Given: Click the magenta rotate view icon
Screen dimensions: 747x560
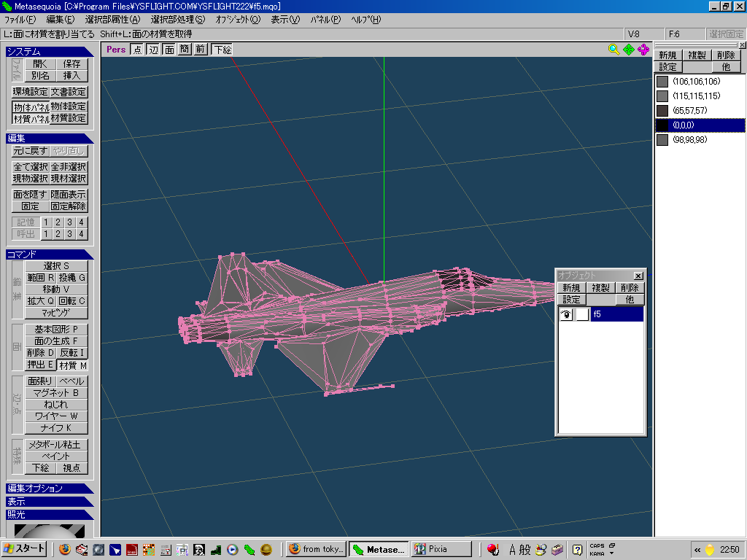Looking at the screenshot, I should pyautogui.click(x=643, y=49).
